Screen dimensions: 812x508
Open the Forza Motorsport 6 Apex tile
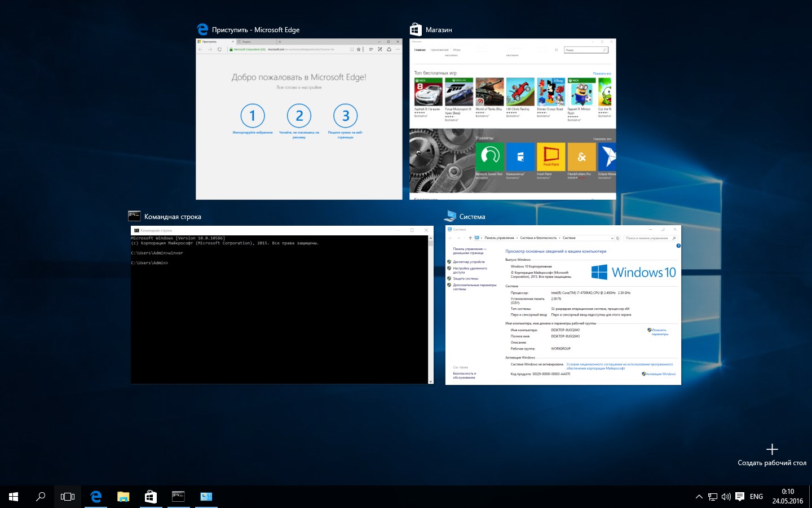tap(459, 99)
